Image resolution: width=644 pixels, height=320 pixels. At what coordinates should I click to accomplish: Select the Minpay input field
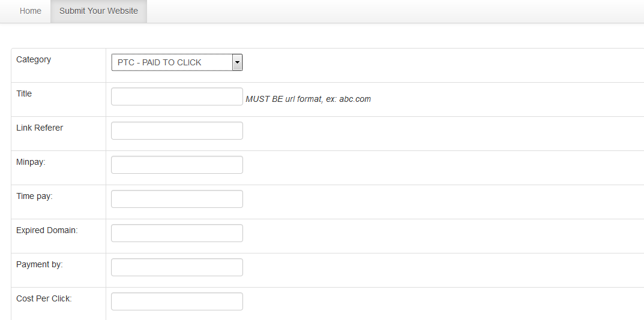[x=177, y=165]
